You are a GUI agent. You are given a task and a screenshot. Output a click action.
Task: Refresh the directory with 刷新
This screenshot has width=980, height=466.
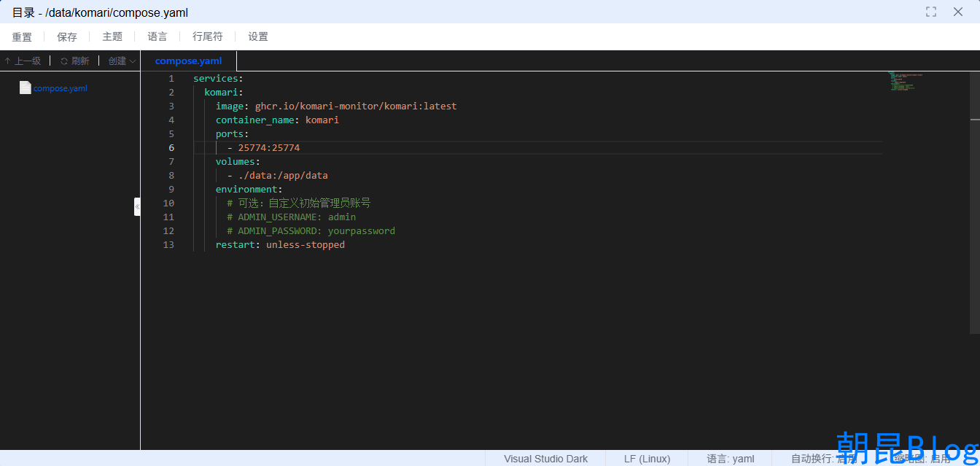pyautogui.click(x=74, y=61)
